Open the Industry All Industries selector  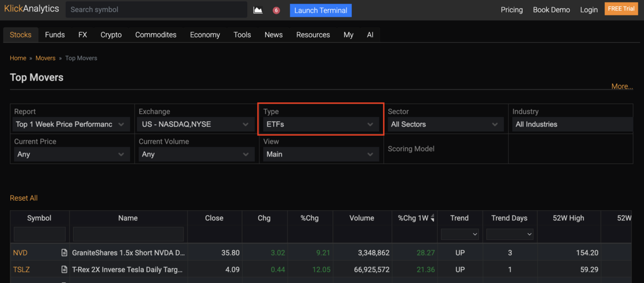573,124
